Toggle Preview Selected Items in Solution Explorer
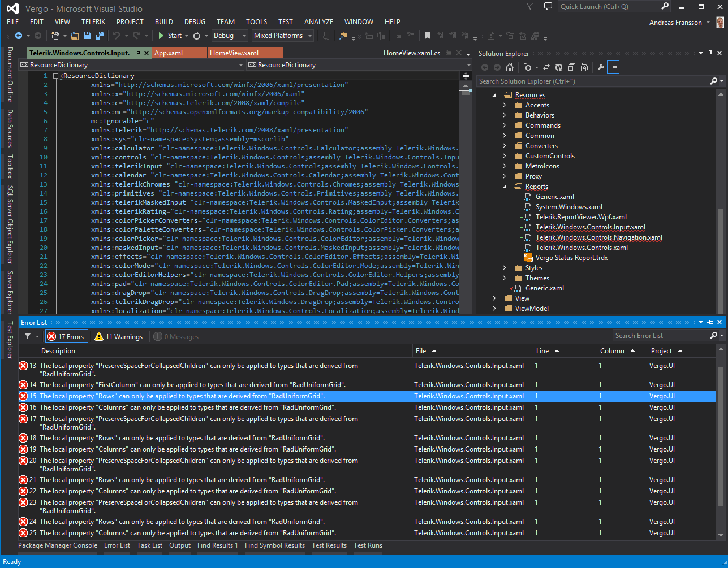 [x=614, y=67]
